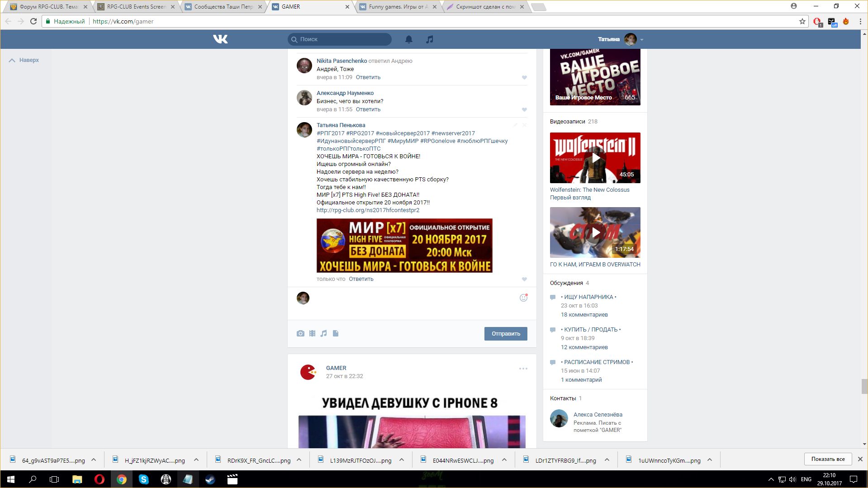Expand options for download RDrK9X_FR_GncLC....png
Image resolution: width=868 pixels, height=488 pixels.
[x=299, y=460]
